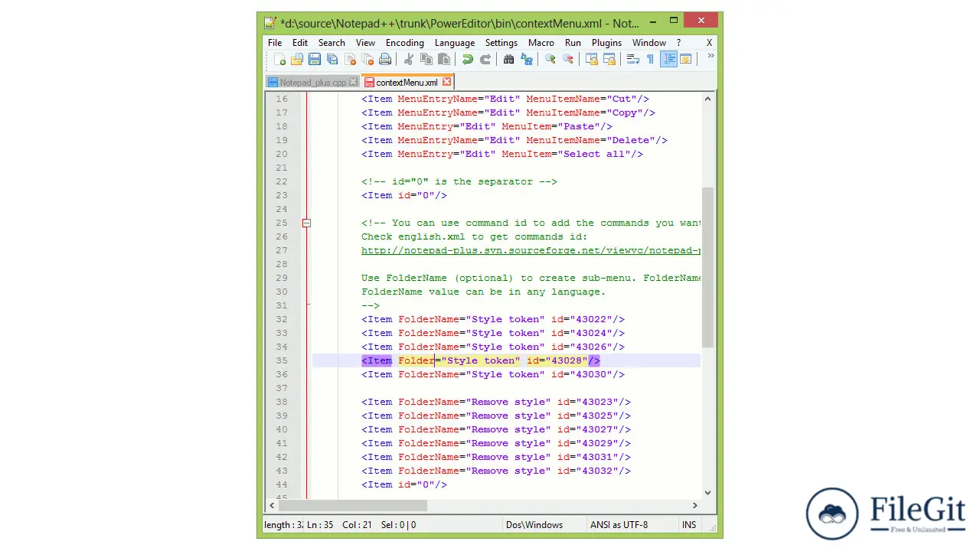Select the contextMenu.xml tab
The height and width of the screenshot is (551, 980).
tap(407, 83)
